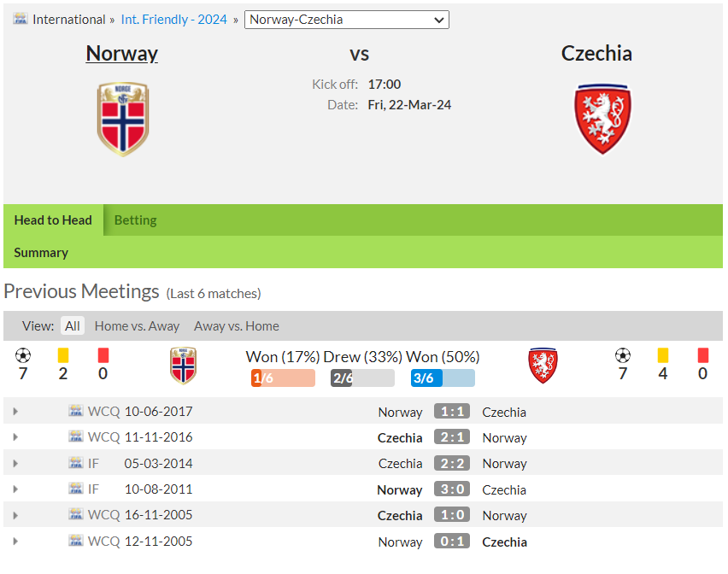Click Norway's red card icon
The width and height of the screenshot is (728, 574).
103,355
